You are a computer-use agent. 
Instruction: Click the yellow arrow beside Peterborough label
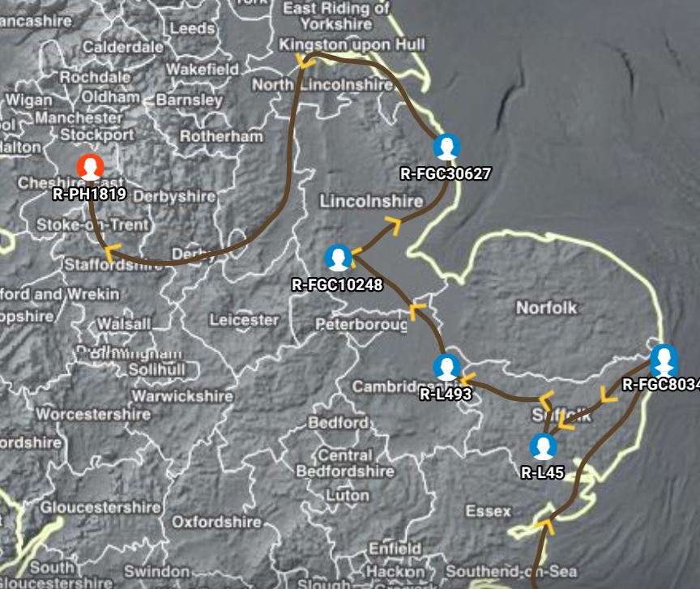[417, 311]
